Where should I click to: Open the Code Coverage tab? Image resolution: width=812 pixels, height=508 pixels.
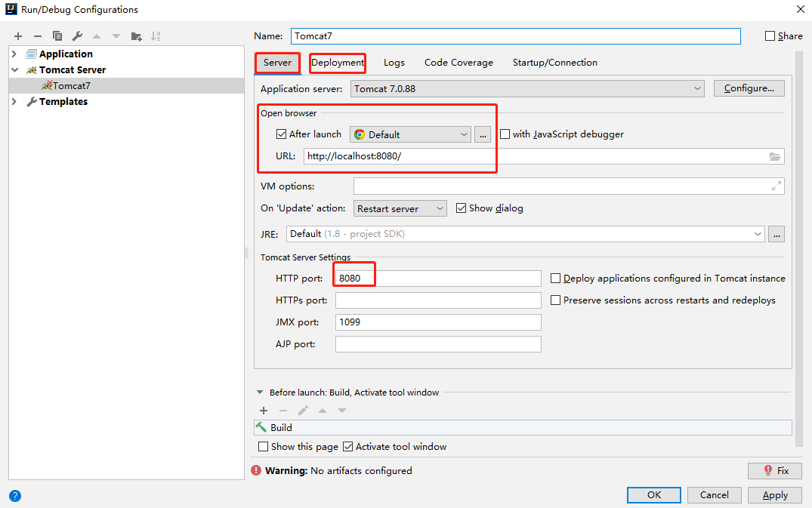tap(458, 63)
